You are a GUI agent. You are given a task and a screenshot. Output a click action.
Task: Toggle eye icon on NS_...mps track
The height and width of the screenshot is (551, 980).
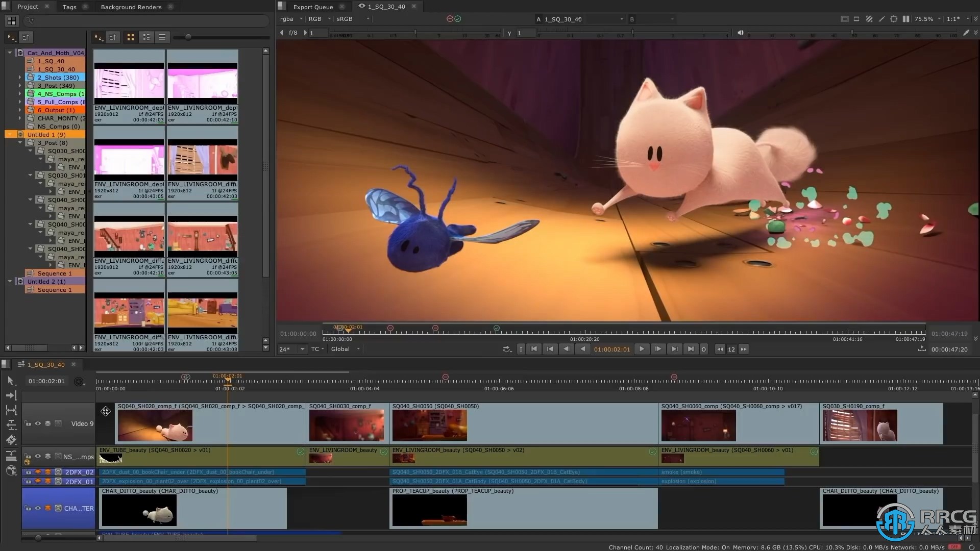click(x=38, y=456)
